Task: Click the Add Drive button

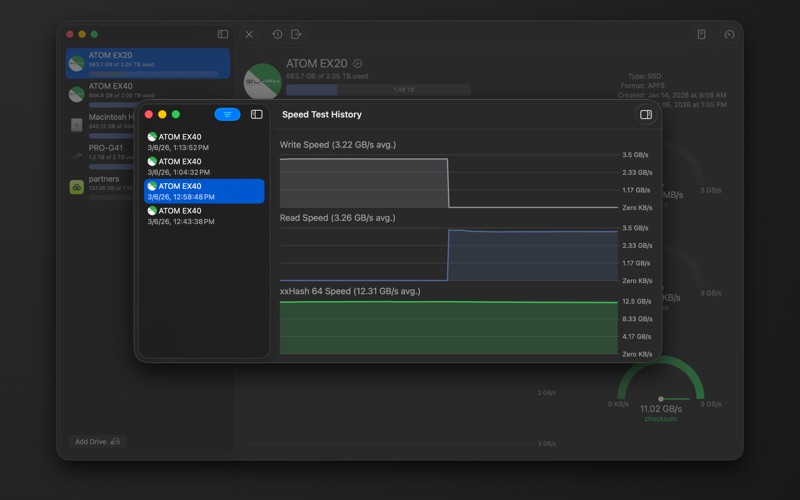Action: [97, 441]
